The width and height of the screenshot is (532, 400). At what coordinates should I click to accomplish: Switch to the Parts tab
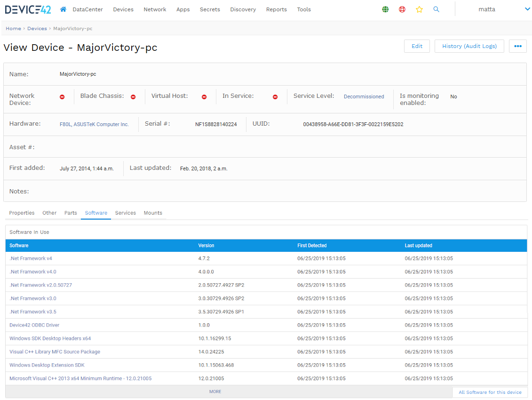click(71, 213)
